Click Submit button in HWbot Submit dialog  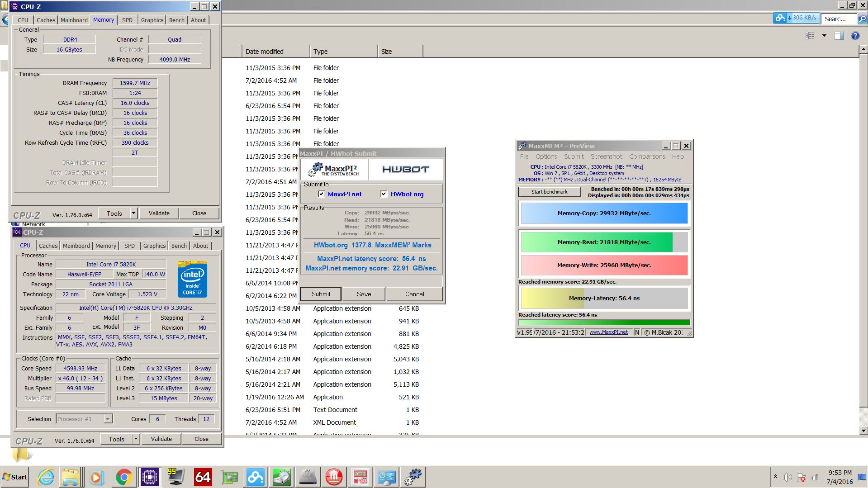click(321, 294)
